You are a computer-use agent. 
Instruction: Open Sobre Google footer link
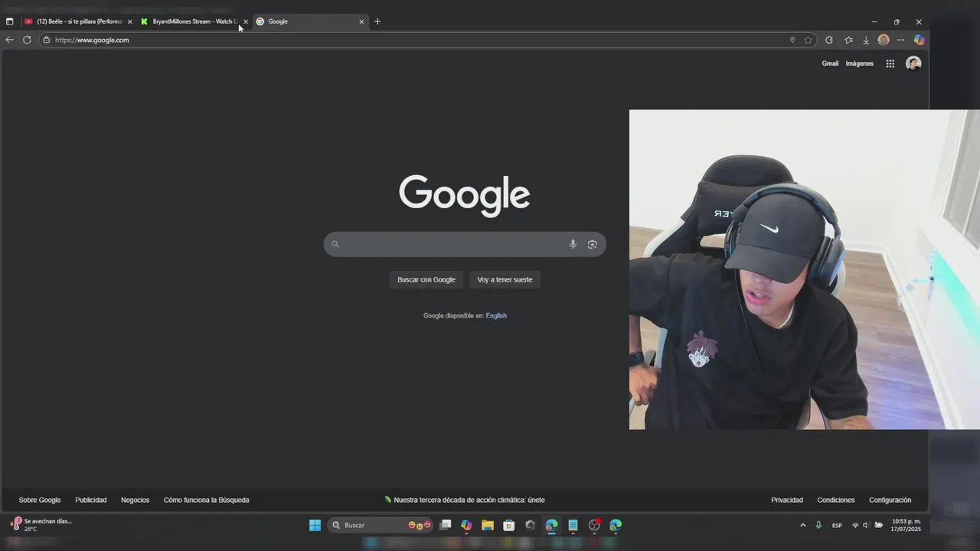(x=40, y=500)
